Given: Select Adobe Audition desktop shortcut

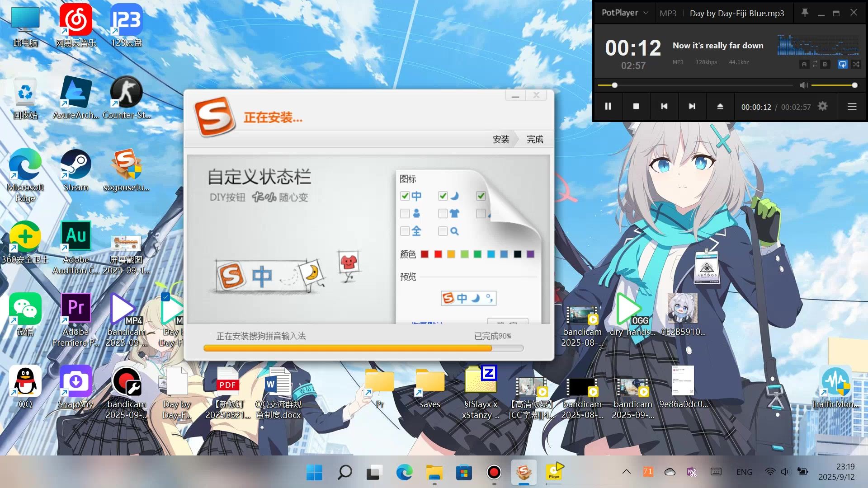Looking at the screenshot, I should (x=75, y=248).
